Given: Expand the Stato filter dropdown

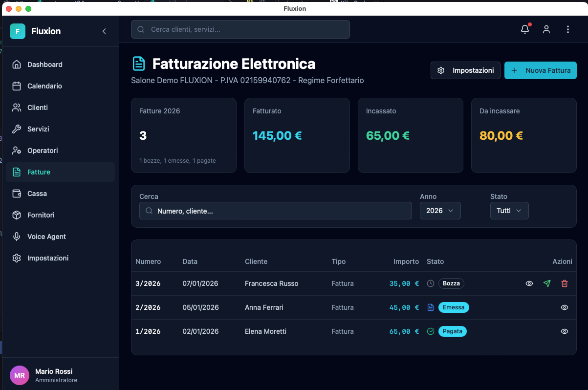Looking at the screenshot, I should [509, 211].
